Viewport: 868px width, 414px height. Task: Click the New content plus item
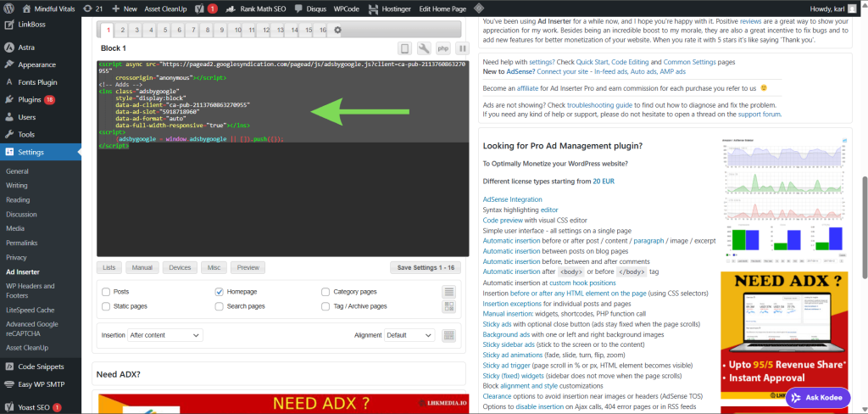(x=125, y=8)
